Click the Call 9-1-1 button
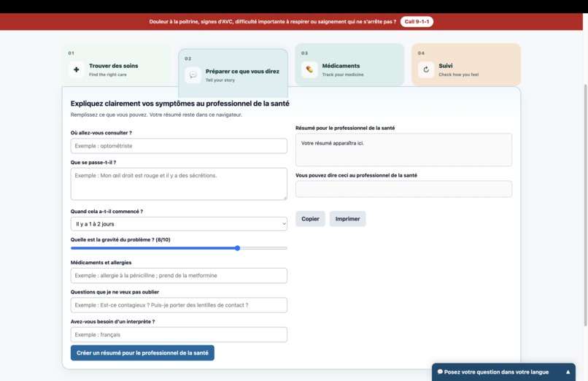Viewport: 588px width, 381px height. coord(417,22)
